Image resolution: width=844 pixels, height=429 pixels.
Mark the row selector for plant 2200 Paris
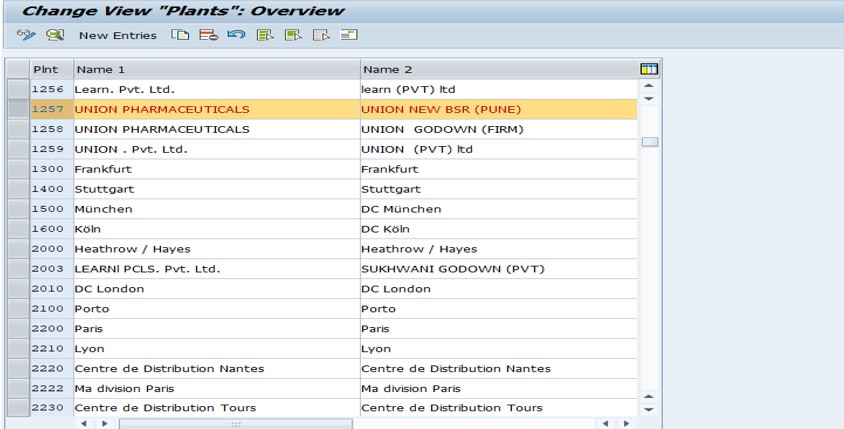tap(17, 328)
